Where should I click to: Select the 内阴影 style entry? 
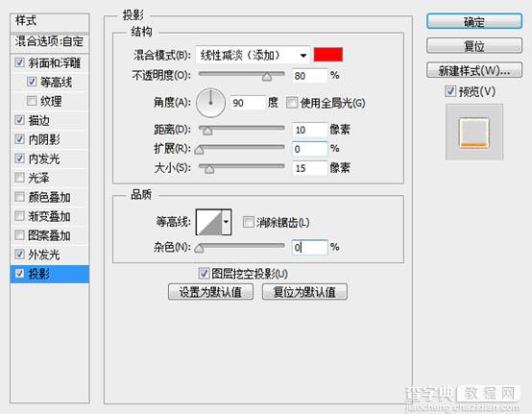tap(44, 139)
